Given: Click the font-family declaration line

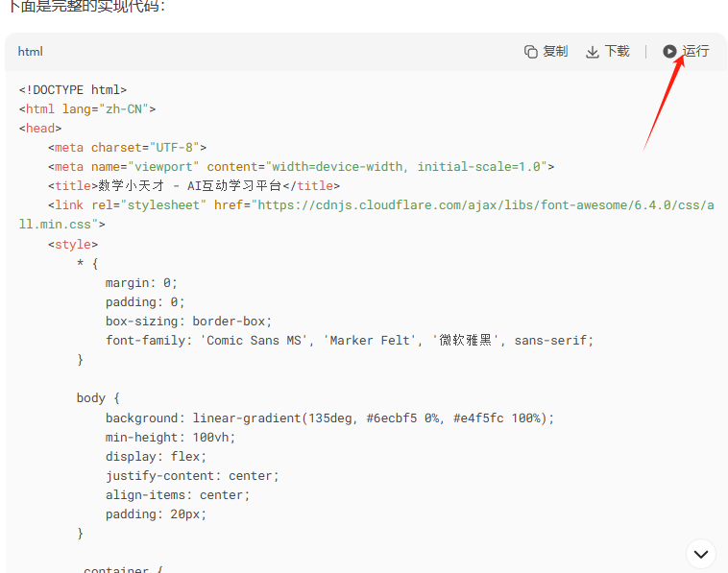Looking at the screenshot, I should (350, 341).
